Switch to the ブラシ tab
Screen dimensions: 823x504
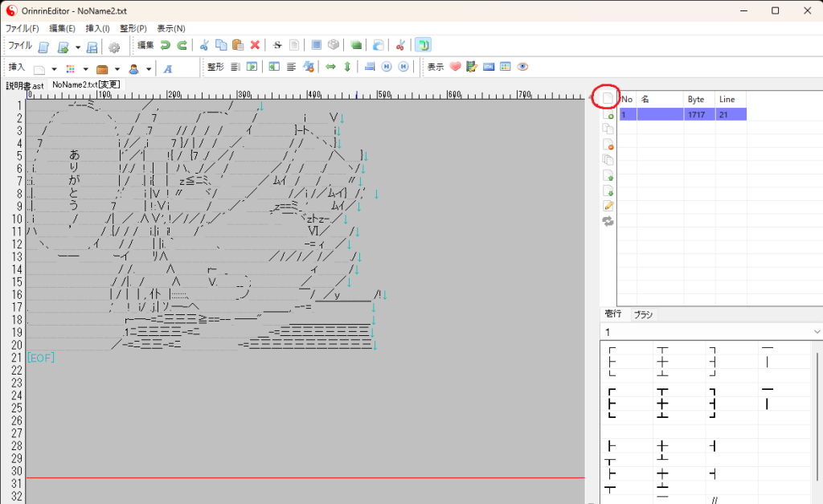pyautogui.click(x=642, y=315)
